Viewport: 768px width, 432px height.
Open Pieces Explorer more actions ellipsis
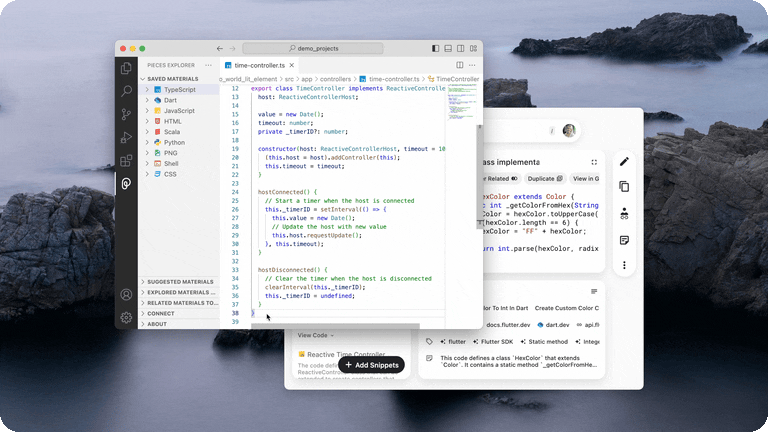point(209,65)
